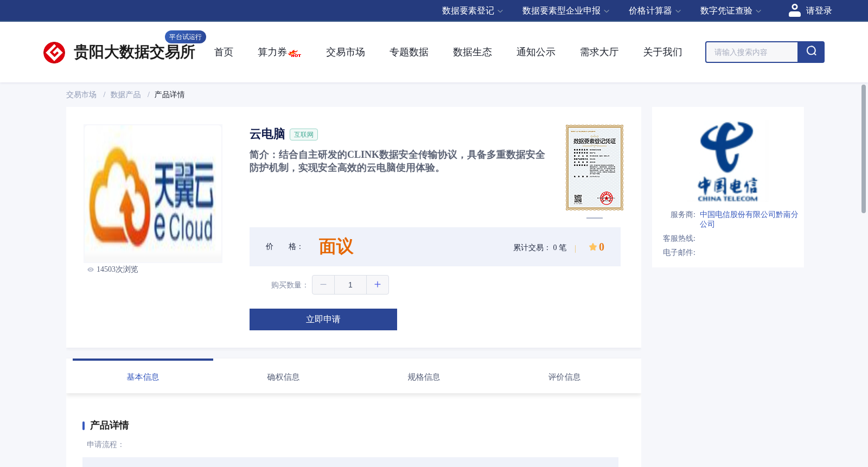
Task: Click the 客服热线 label
Action: (x=679, y=239)
